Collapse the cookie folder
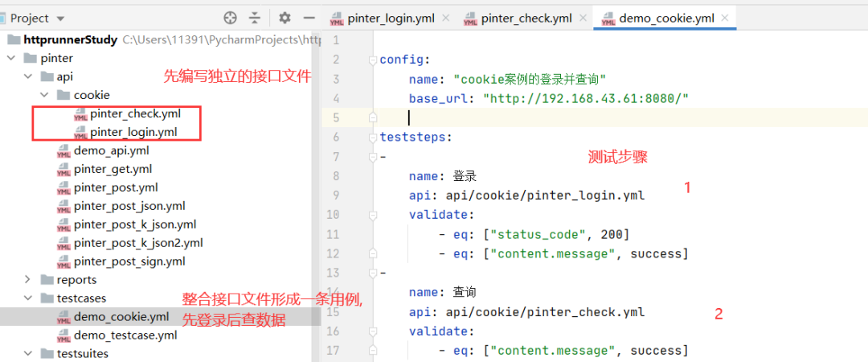Image resolution: width=868 pixels, height=362 pixels. (44, 95)
